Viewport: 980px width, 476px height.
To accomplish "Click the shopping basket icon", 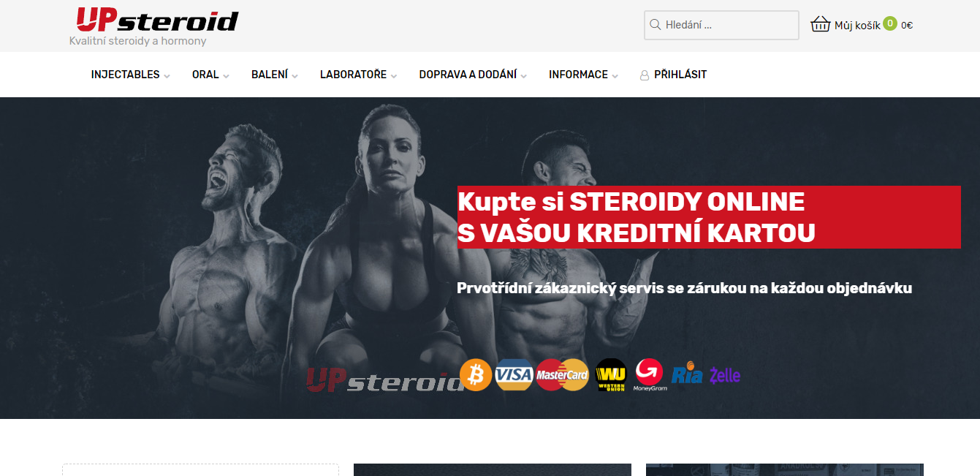I will click(821, 25).
